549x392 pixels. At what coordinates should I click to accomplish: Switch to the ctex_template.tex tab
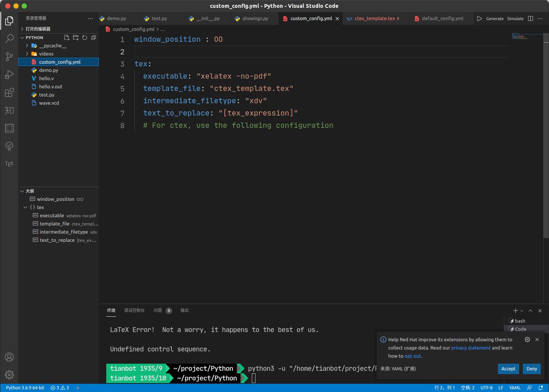tap(374, 19)
